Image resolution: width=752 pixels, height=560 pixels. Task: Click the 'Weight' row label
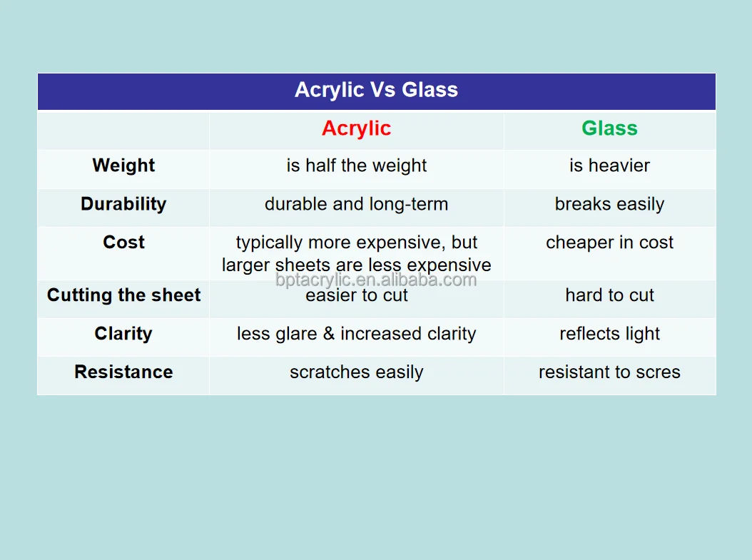pos(123,166)
